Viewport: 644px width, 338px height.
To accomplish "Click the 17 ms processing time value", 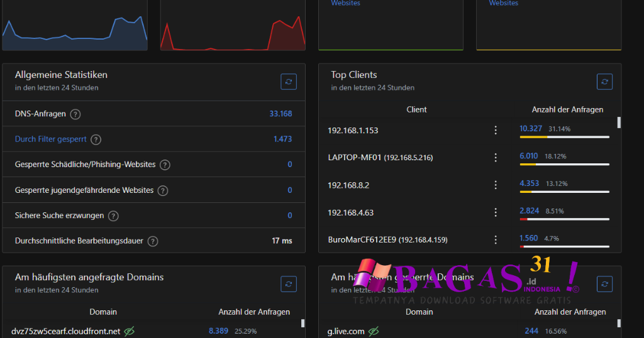I will click(282, 241).
